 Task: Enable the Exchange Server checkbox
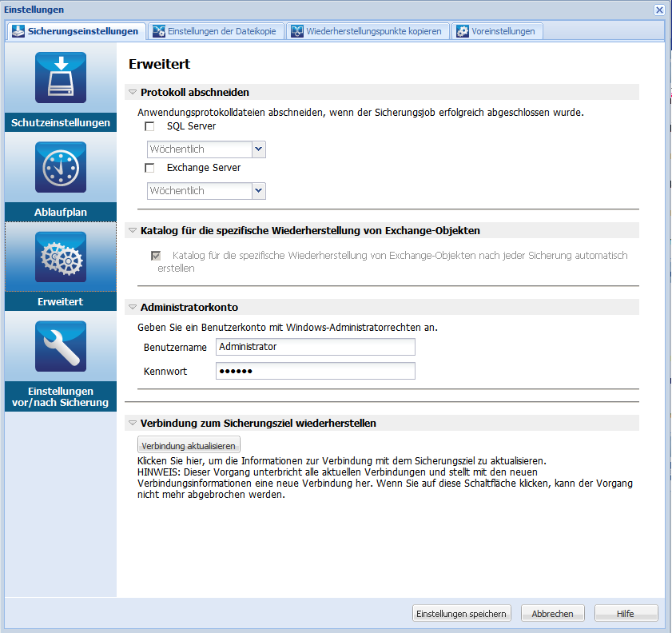[x=149, y=168]
